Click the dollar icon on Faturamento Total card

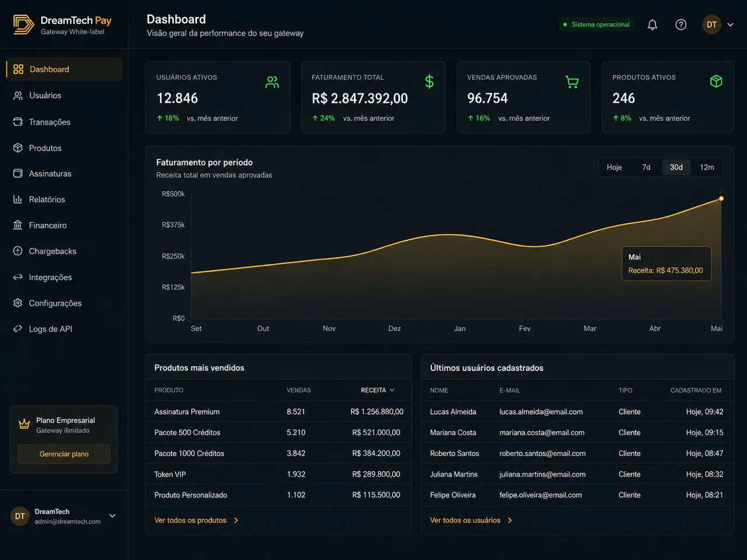pos(429,82)
